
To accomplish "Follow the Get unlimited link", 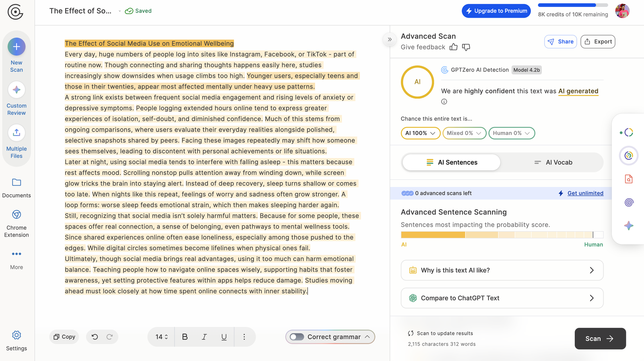I will click(585, 193).
